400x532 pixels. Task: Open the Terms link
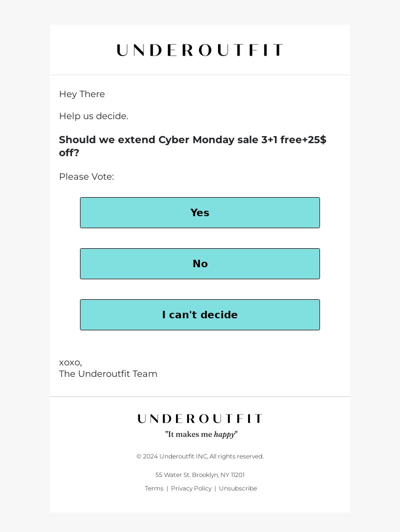[x=154, y=488]
